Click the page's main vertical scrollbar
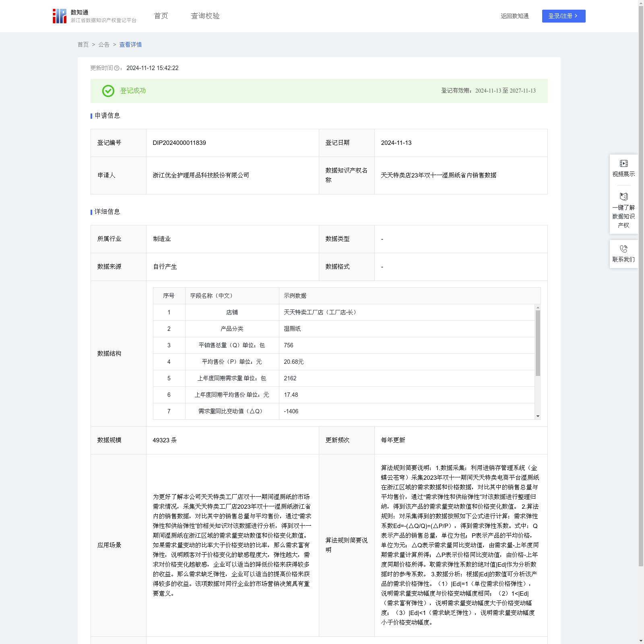Screen dimensions: 644x644 click(x=641, y=282)
